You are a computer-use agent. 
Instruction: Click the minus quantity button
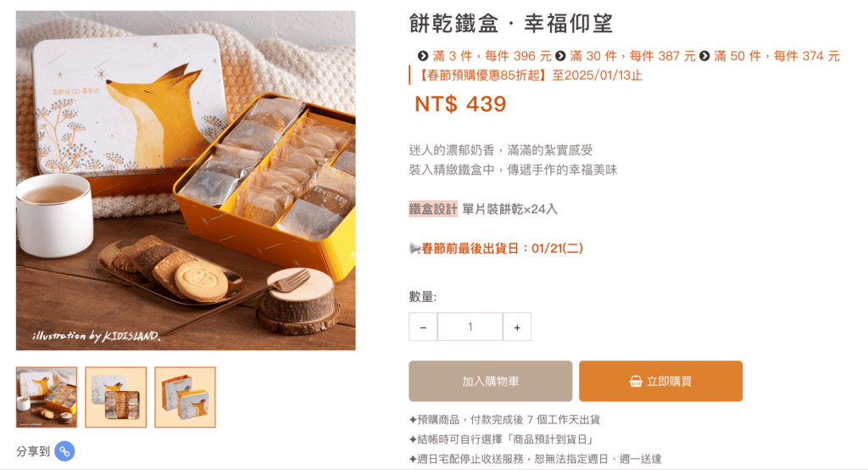coord(423,327)
